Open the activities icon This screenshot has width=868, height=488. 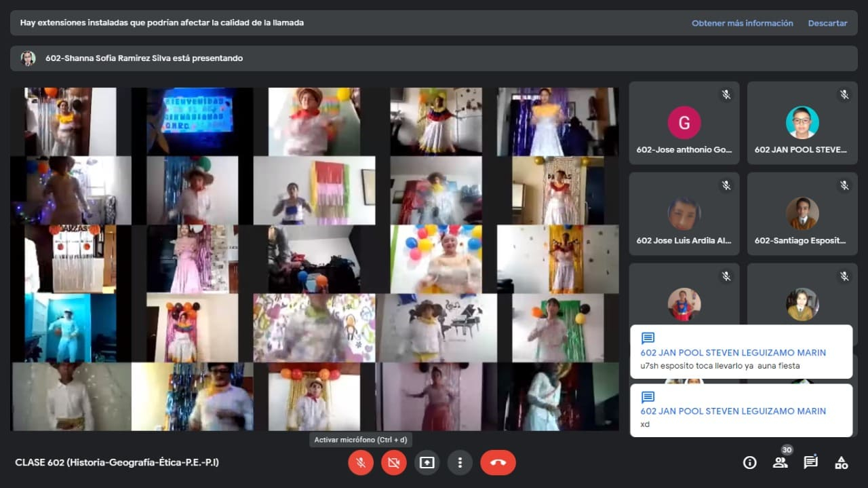coord(841,463)
